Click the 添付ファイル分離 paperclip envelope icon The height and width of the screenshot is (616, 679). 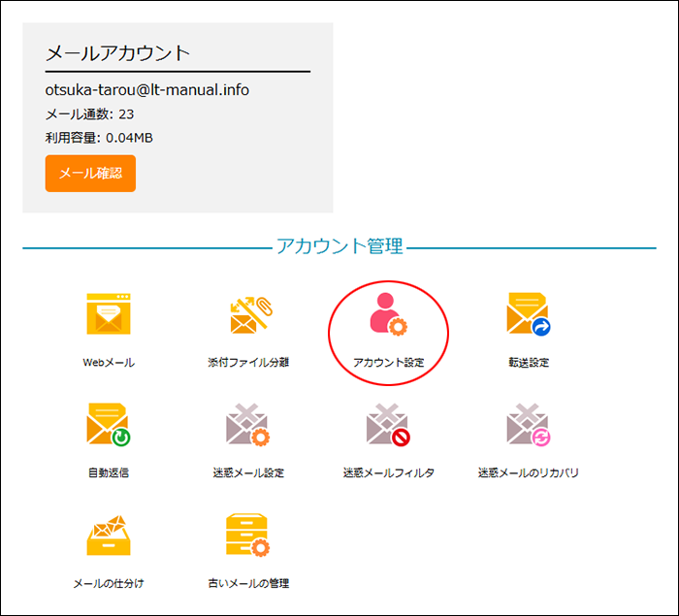248,314
